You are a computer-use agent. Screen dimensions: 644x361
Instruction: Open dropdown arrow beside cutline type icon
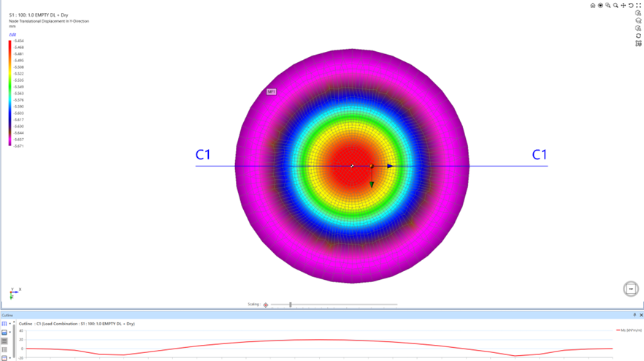[x=10, y=324]
